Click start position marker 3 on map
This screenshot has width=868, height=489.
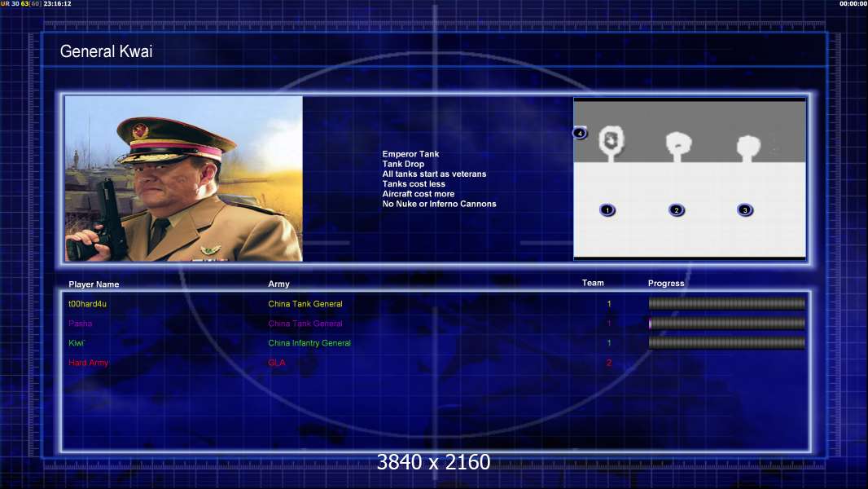tap(745, 210)
